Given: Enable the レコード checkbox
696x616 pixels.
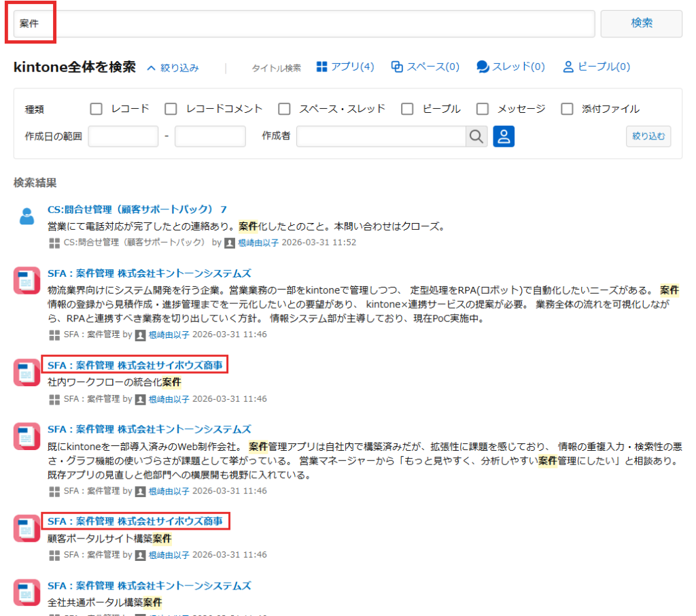Looking at the screenshot, I should click(97, 109).
